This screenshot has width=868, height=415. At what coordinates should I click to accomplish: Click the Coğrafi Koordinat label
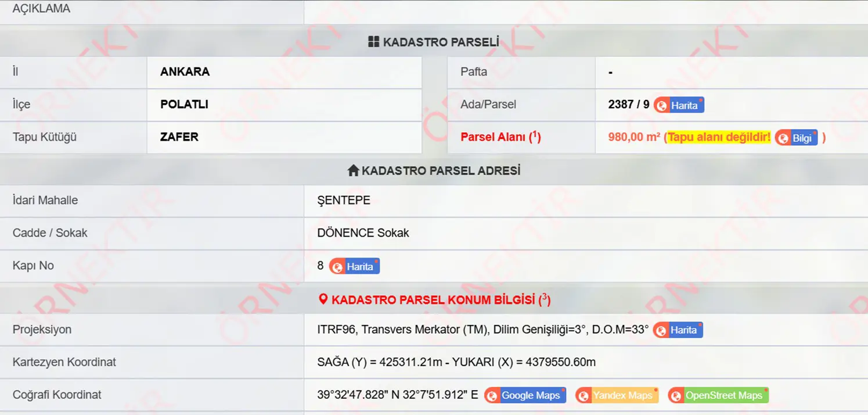pos(57,395)
